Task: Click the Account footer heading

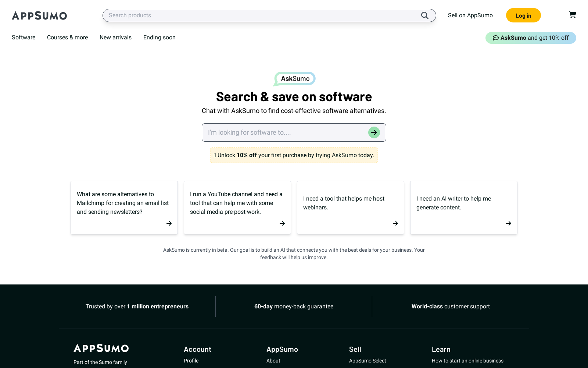Action: click(198, 350)
